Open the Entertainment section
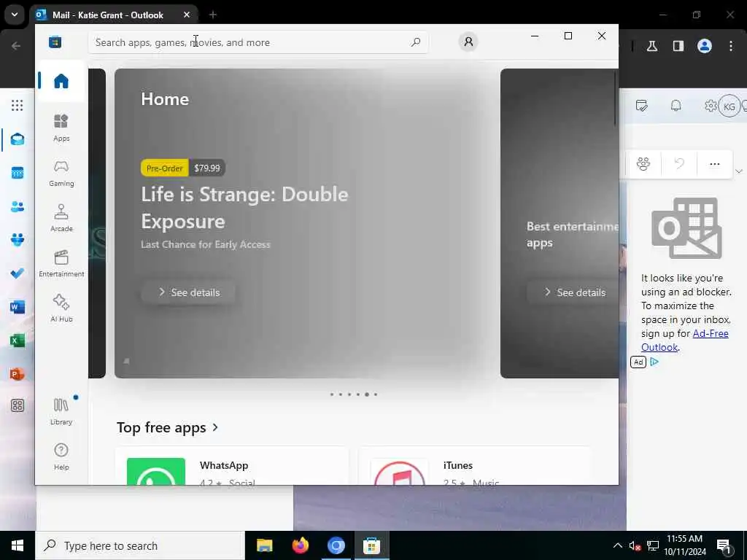 [61, 263]
